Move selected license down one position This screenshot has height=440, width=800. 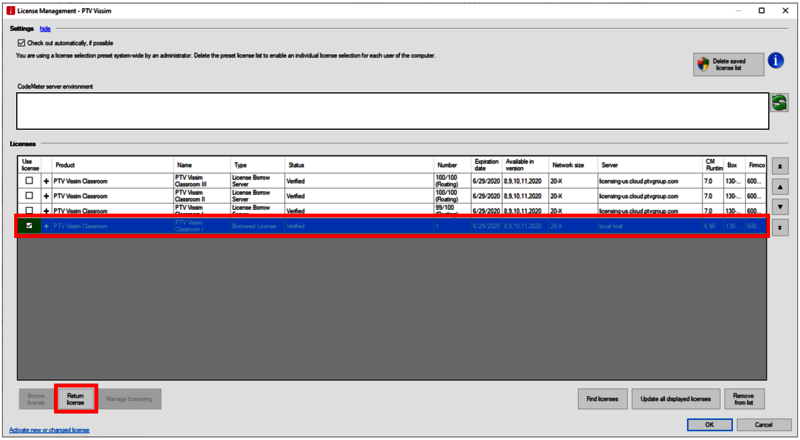[781, 206]
